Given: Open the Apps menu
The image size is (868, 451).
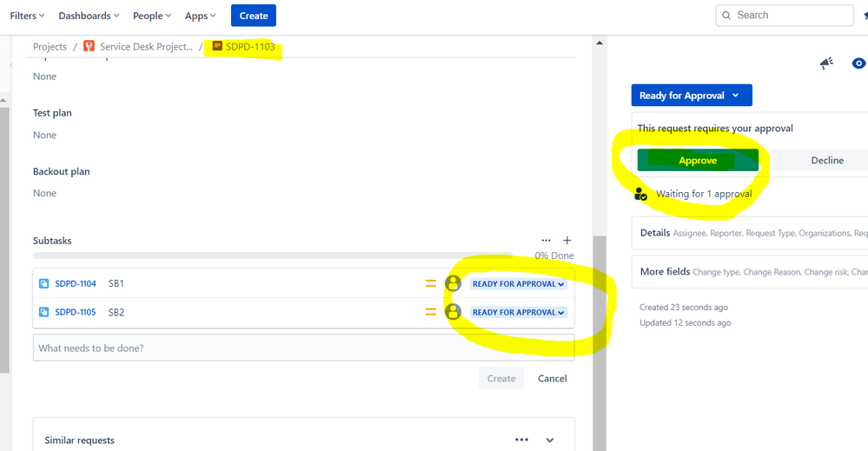Looking at the screenshot, I should (x=200, y=16).
